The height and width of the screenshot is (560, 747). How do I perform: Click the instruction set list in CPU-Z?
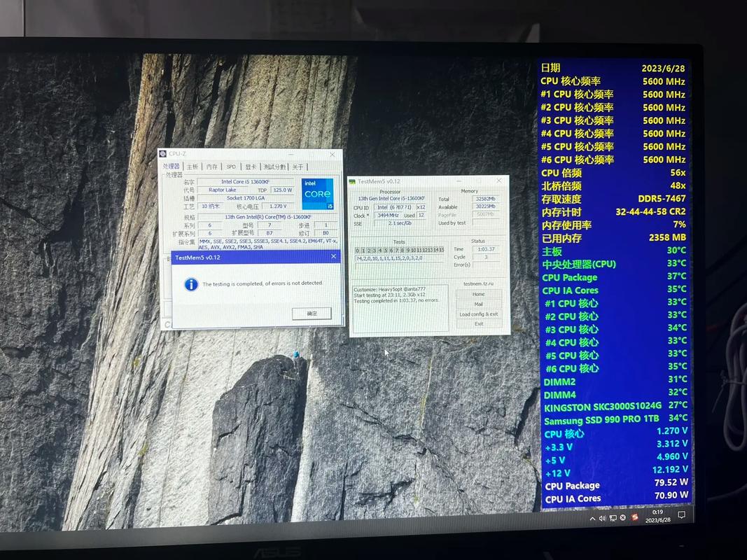coord(267,244)
